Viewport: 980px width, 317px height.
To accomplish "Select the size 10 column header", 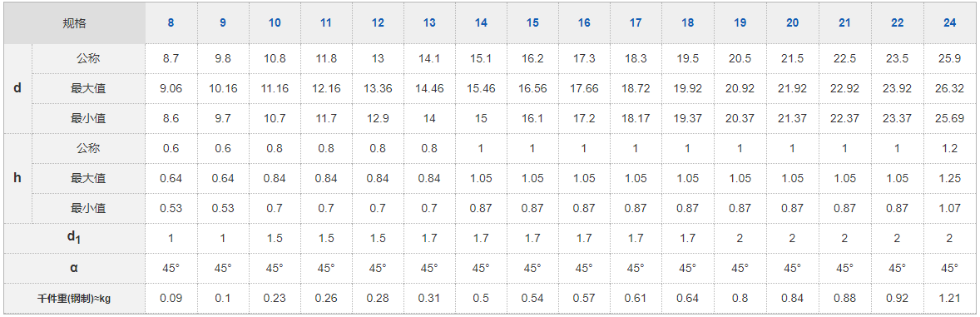I will [275, 23].
